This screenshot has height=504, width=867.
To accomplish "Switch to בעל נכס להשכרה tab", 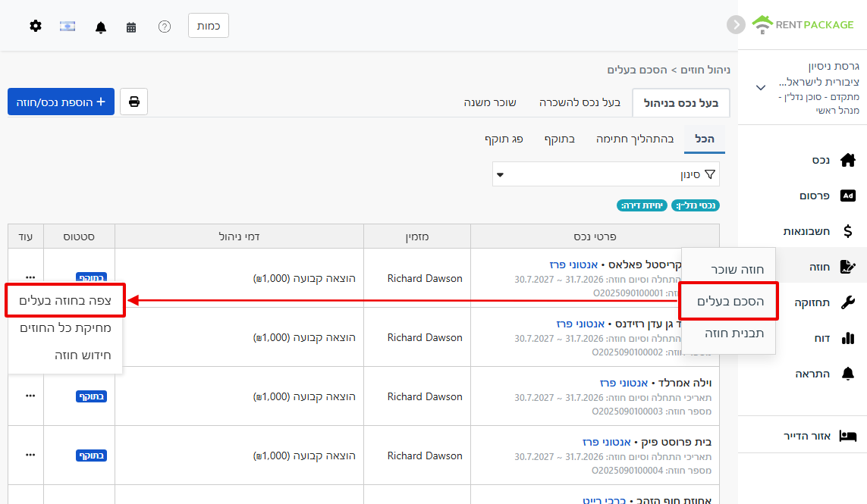I will (x=580, y=102).
